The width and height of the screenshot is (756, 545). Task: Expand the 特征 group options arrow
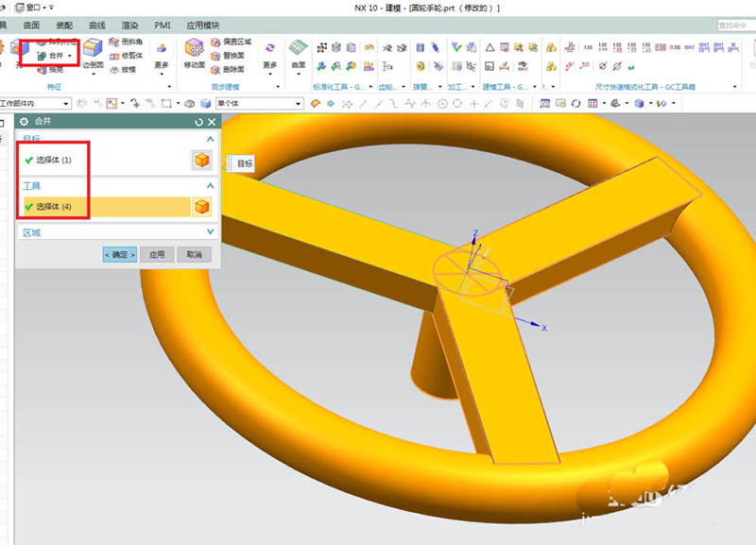[x=169, y=87]
